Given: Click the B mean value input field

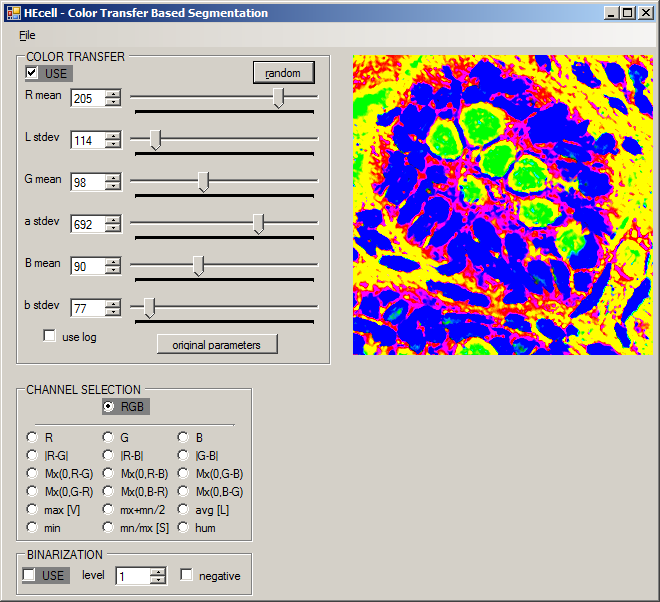Looking at the screenshot, I should tap(87, 266).
